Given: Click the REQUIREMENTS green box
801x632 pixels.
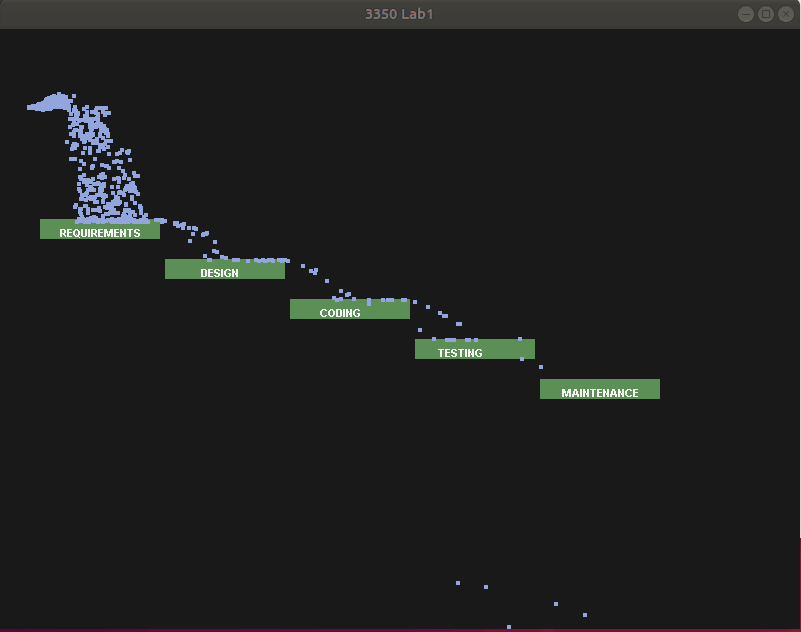Looking at the screenshot, I should [100, 229].
